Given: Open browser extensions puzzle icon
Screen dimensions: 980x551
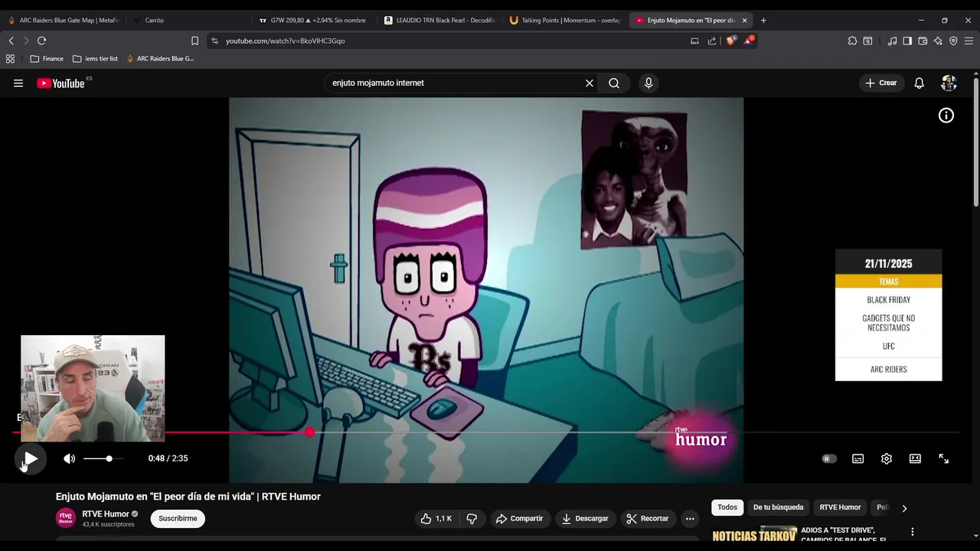Looking at the screenshot, I should tap(852, 41).
